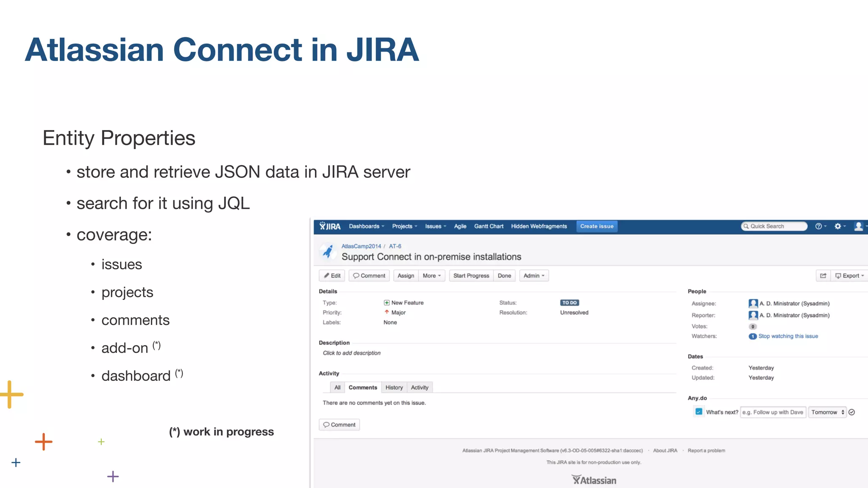Click the A. D. Ministrator reporter name
The height and width of the screenshot is (488, 868).
click(795, 315)
